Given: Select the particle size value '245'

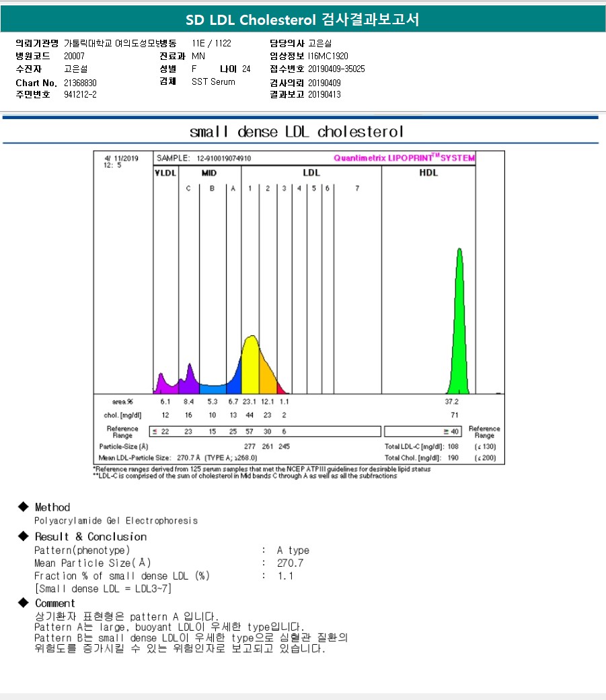Looking at the screenshot, I should 285,446.
